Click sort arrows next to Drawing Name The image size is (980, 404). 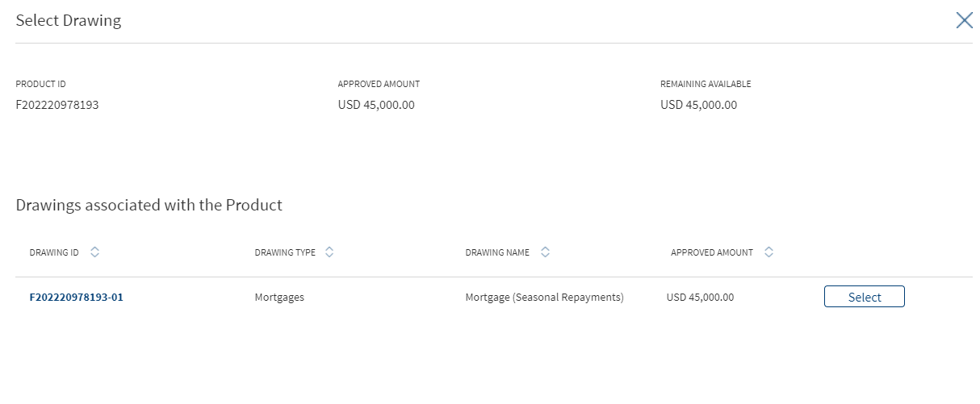tap(546, 252)
